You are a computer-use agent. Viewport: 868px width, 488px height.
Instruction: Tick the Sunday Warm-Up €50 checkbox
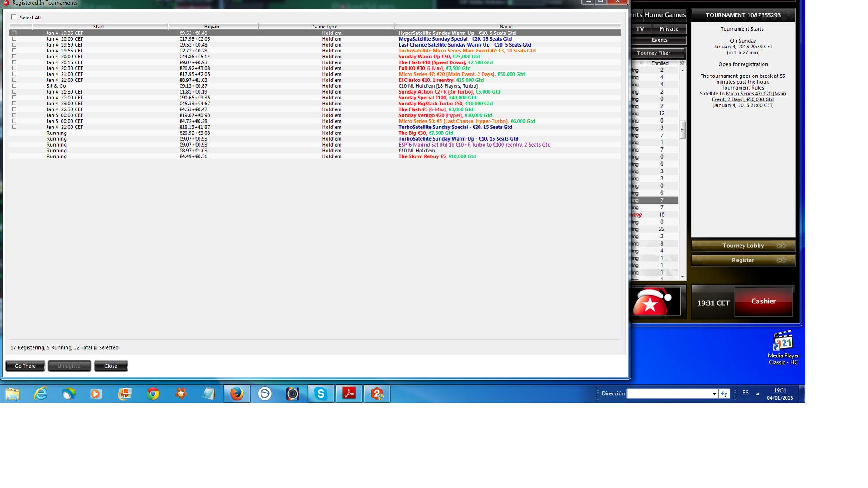click(x=14, y=57)
